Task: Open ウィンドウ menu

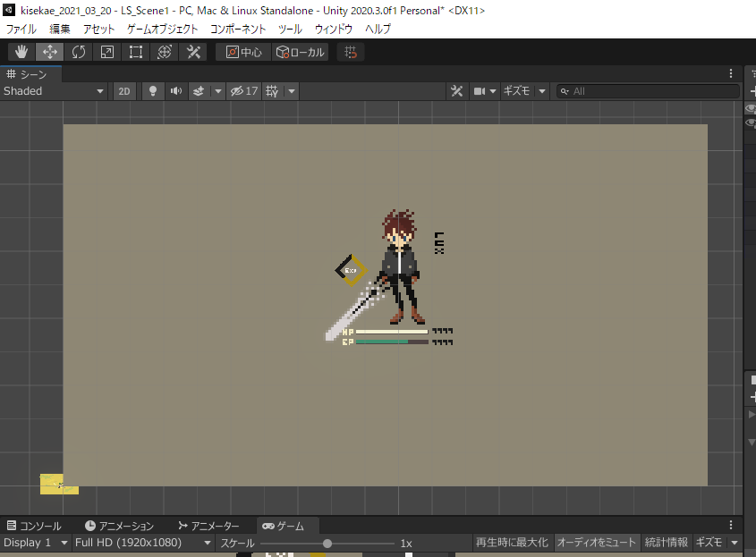Action: pos(334,29)
